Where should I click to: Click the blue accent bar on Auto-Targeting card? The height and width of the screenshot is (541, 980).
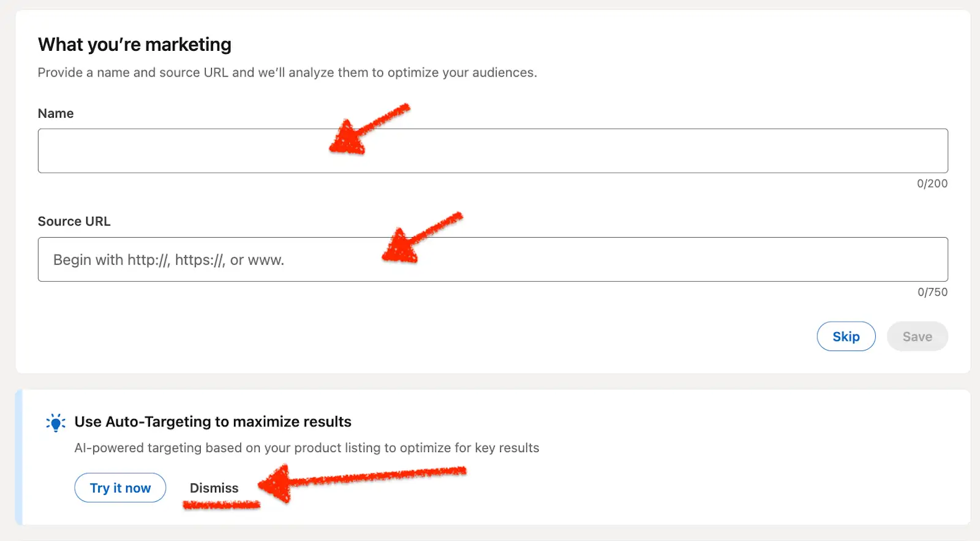coord(19,457)
